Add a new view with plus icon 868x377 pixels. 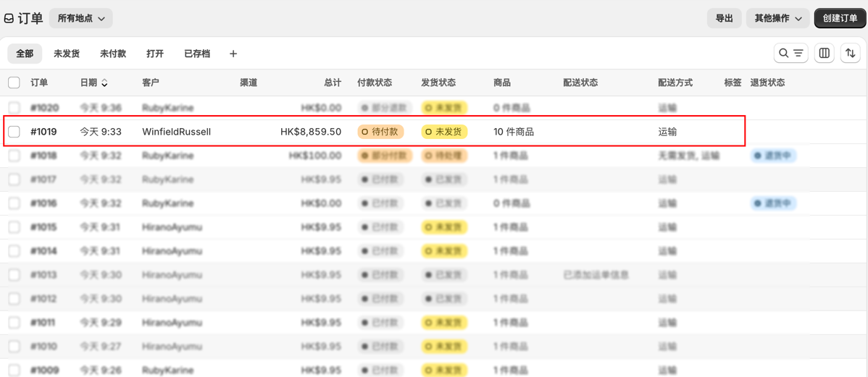point(233,54)
